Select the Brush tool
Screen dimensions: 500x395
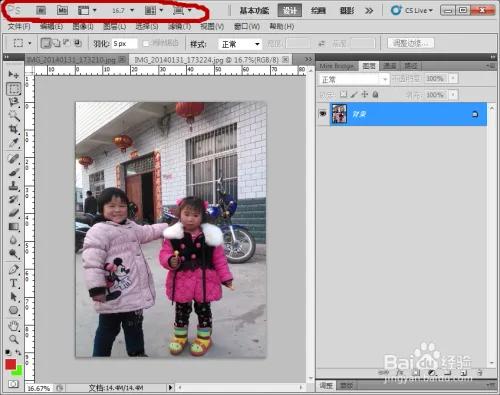[x=13, y=172]
